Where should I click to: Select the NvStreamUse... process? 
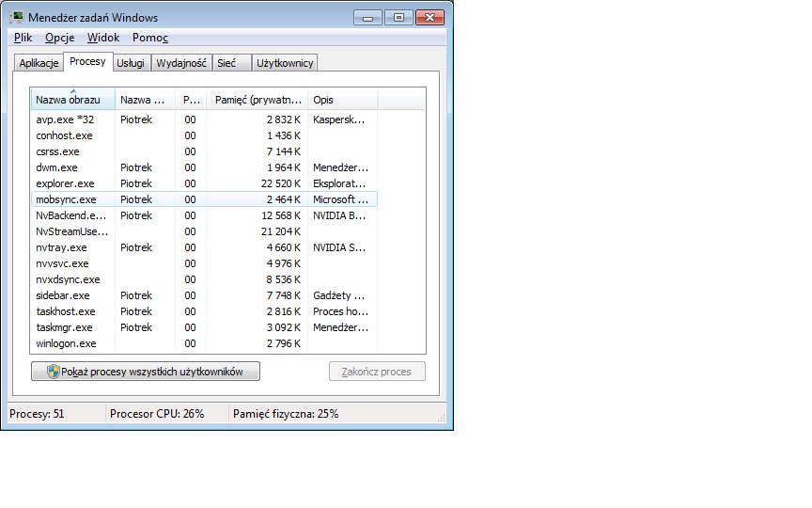[204, 231]
